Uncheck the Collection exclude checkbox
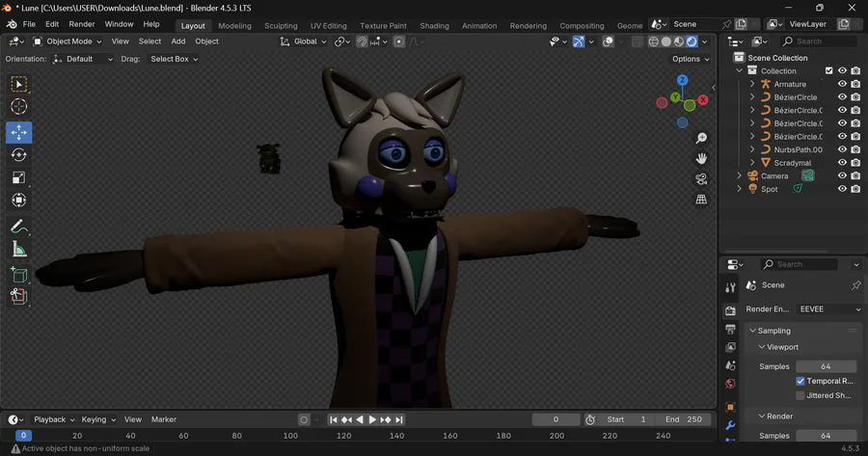The width and height of the screenshot is (868, 456). click(828, 70)
